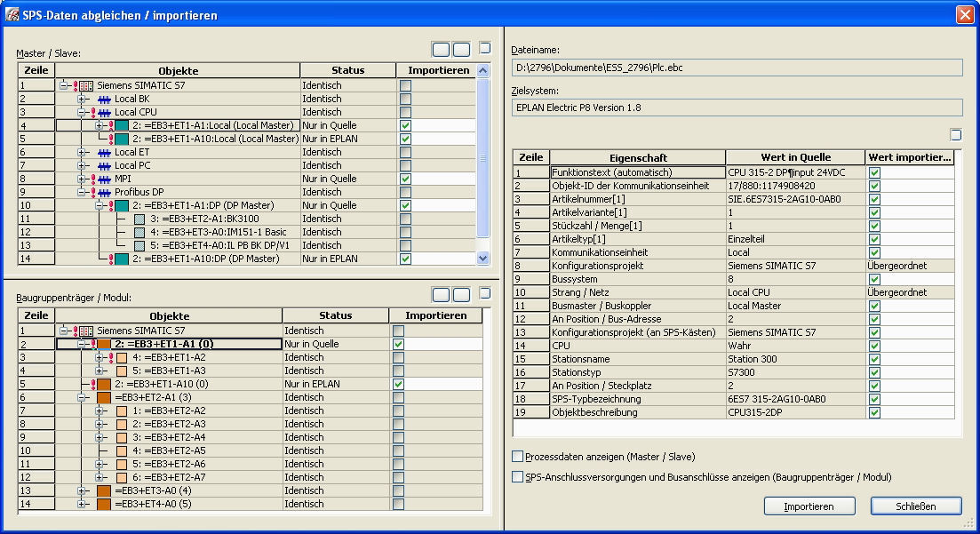The image size is (980, 534).
Task: Enable Prozessdaten anzeigen (Master / Slave) checkbox
Action: pos(518,457)
